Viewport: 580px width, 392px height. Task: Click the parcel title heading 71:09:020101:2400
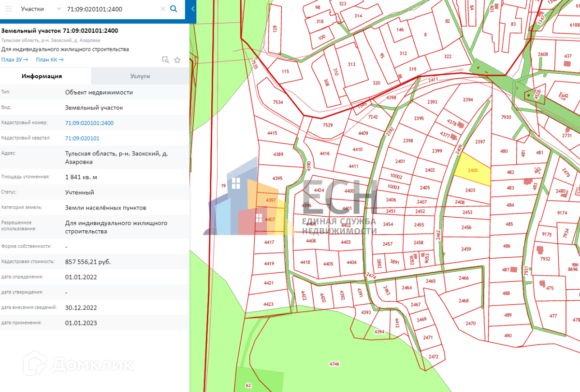pos(59,30)
